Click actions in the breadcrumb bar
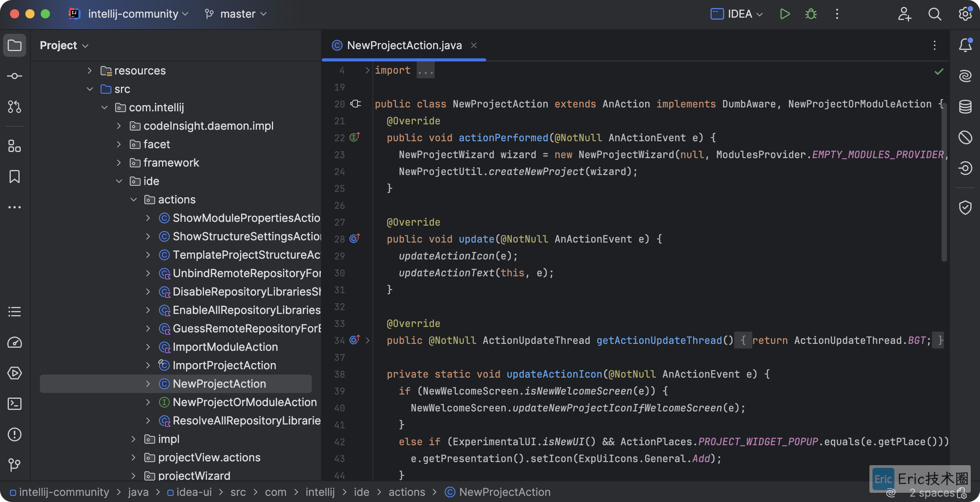980x502 pixels. (407, 492)
